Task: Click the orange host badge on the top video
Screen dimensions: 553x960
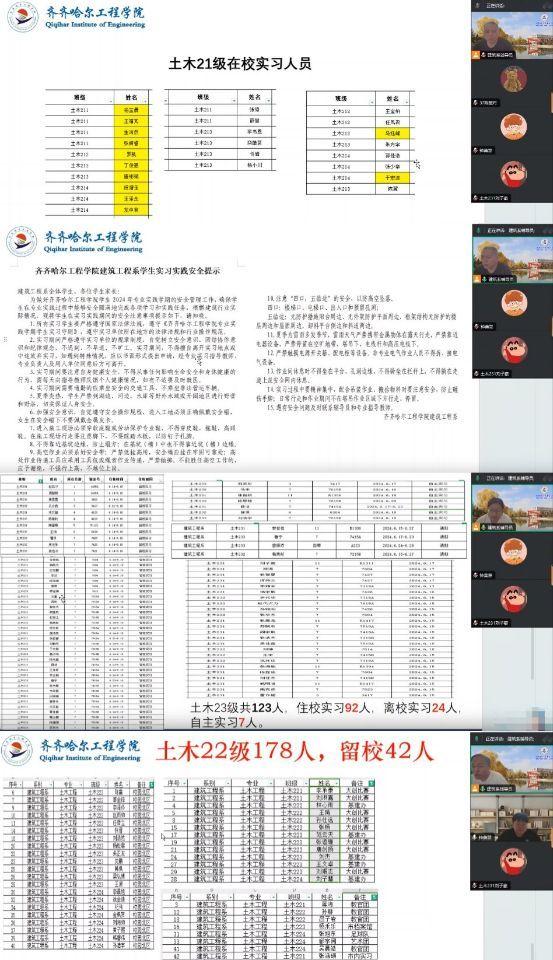Action: [475, 54]
